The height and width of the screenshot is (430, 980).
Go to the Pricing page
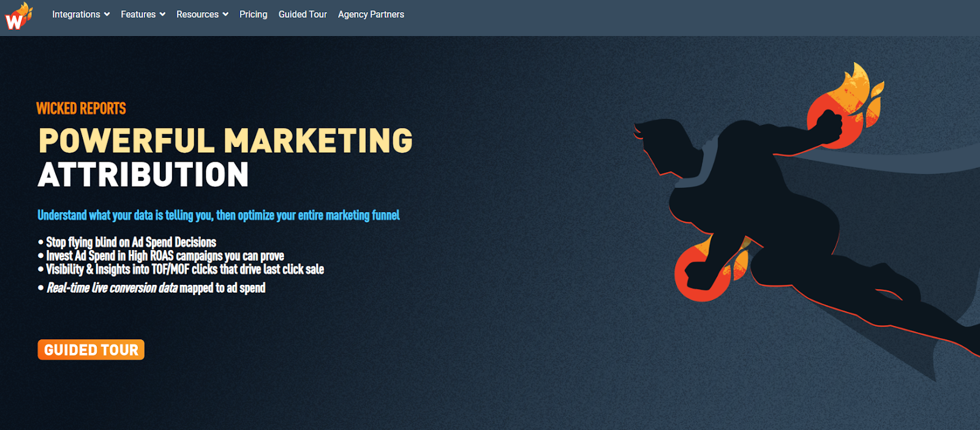(254, 14)
